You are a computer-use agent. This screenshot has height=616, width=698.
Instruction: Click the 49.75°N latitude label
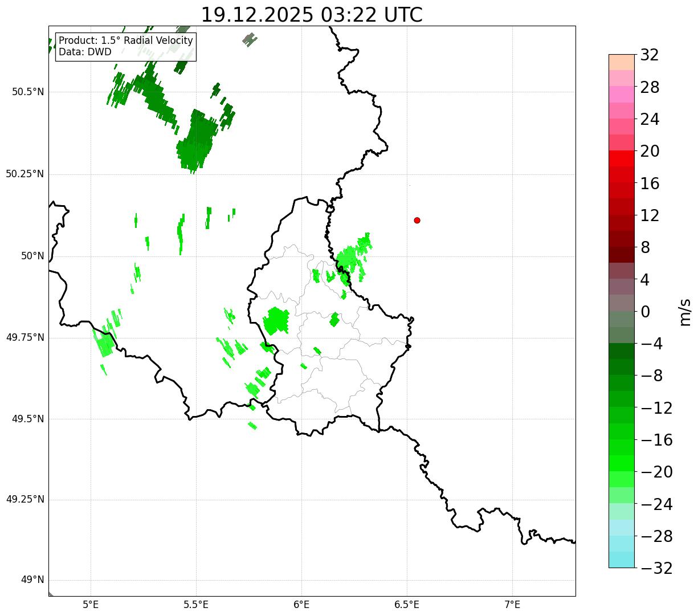pyautogui.click(x=25, y=338)
